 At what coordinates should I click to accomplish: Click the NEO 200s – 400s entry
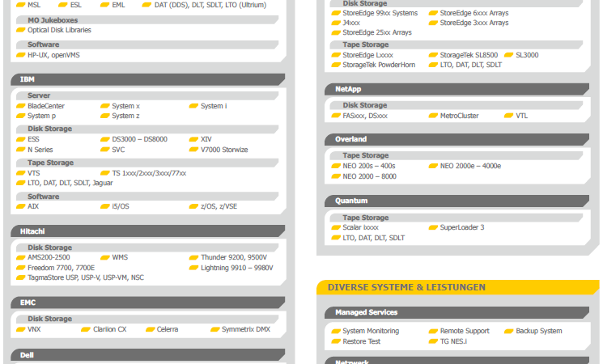[369, 166]
